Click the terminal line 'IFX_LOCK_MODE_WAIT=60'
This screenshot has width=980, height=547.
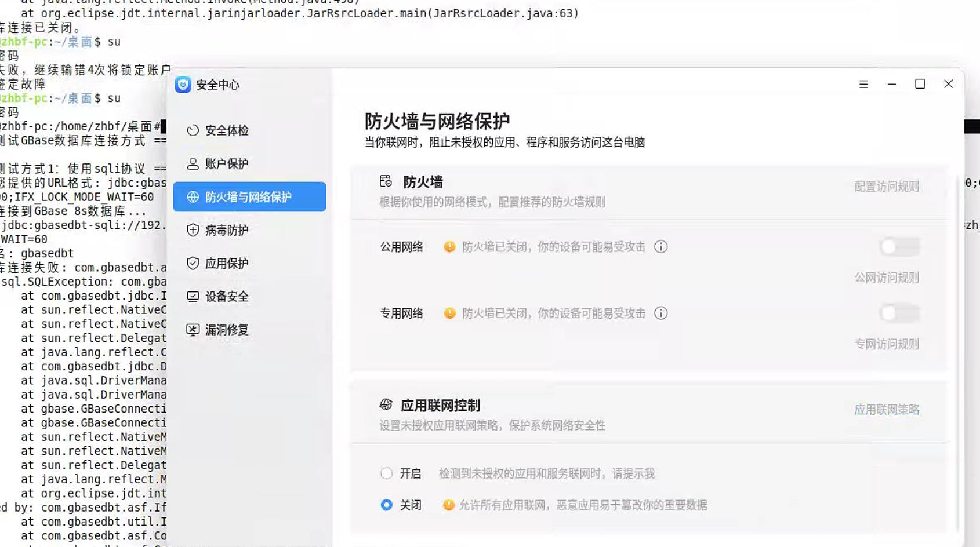coord(77,197)
